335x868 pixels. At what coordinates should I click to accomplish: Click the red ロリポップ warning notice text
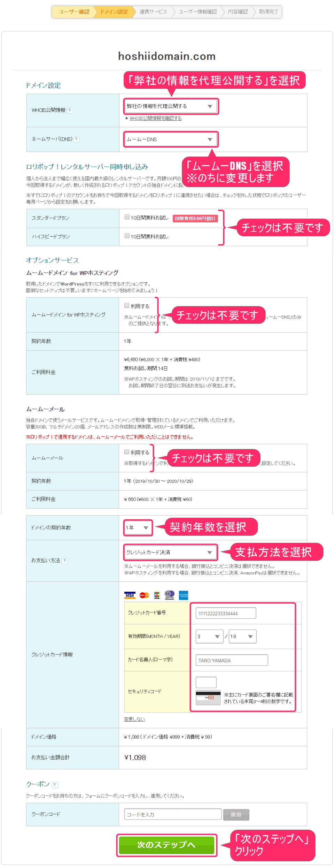110,437
